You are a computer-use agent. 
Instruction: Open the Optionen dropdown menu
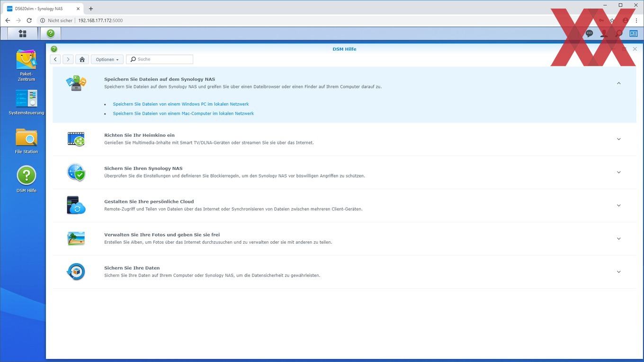(107, 59)
